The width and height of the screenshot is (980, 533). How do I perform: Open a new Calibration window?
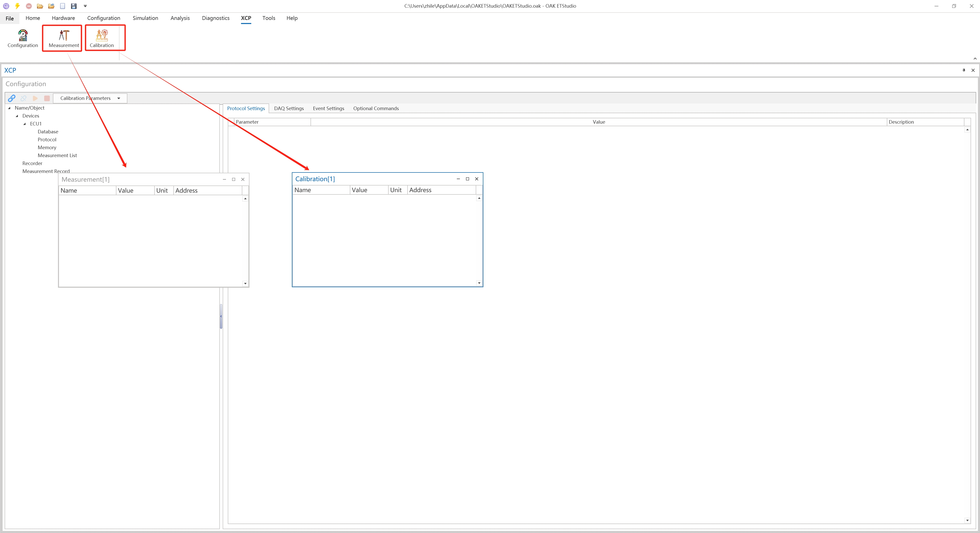102,38
